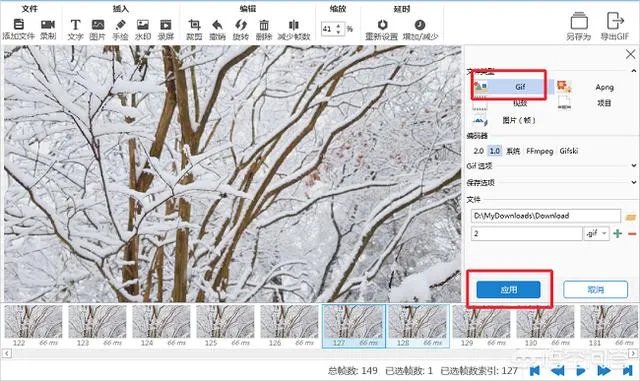Click the 取消 cancel button

596,290
